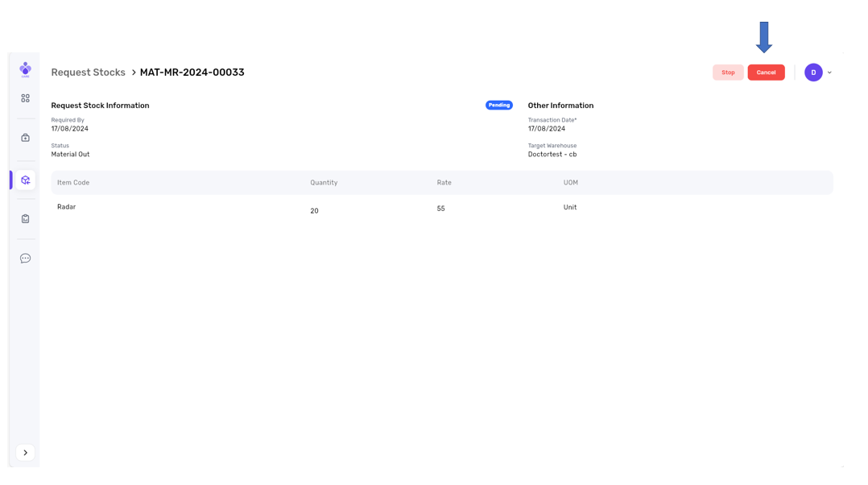Click the Item Code column header

[x=73, y=183]
